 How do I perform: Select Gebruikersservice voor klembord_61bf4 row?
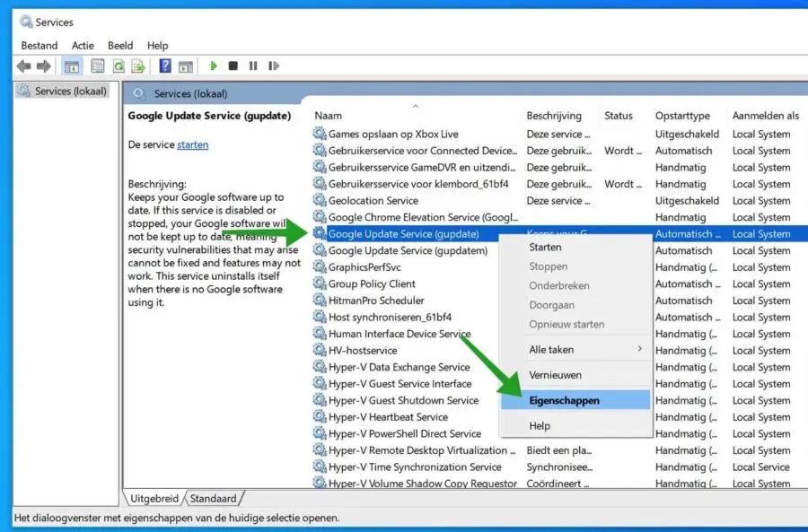pos(559,184)
